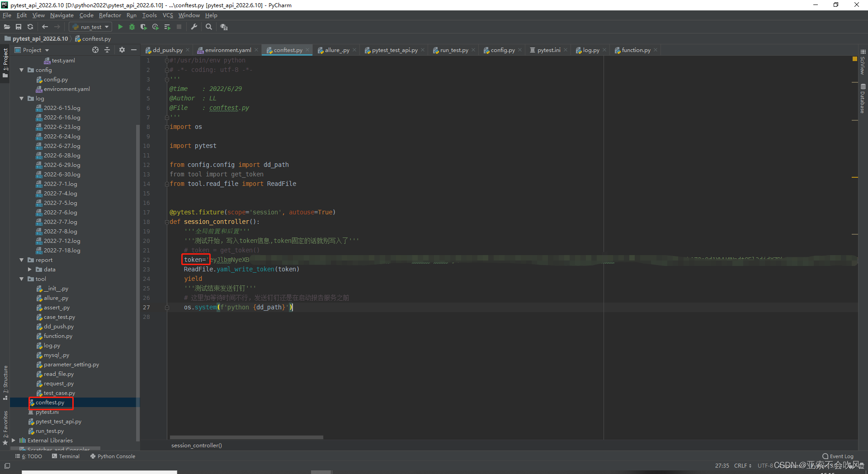Collapse all in Project panel
The height and width of the screenshot is (474, 868).
click(107, 50)
